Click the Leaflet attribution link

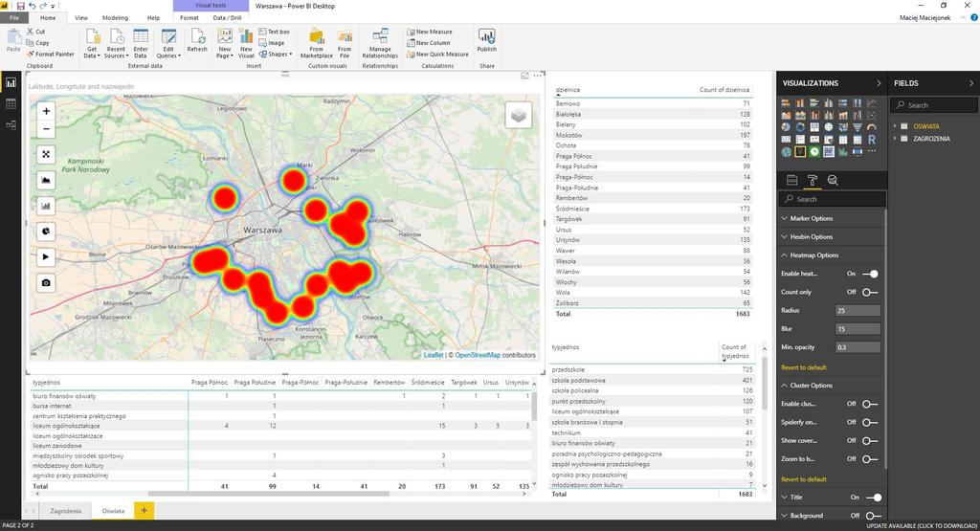click(434, 355)
